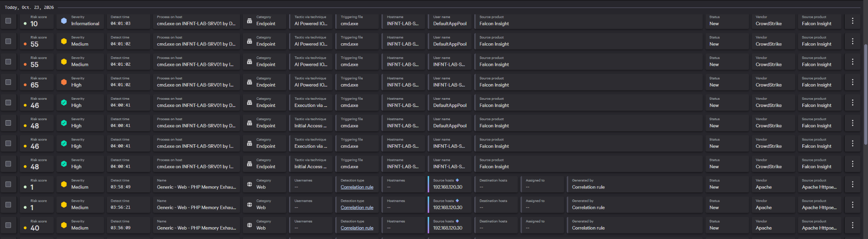
Task: Click the New status on risk 10 row
Action: click(714, 24)
